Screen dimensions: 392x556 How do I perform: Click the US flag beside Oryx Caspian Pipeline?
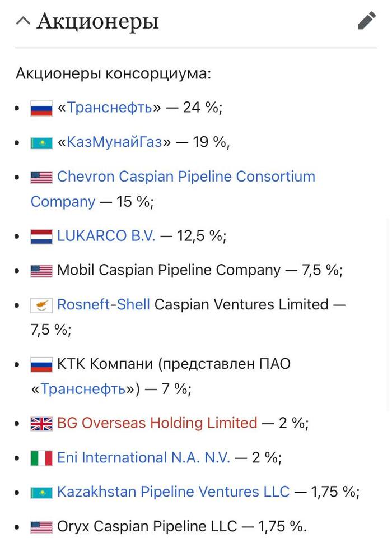coord(41,527)
